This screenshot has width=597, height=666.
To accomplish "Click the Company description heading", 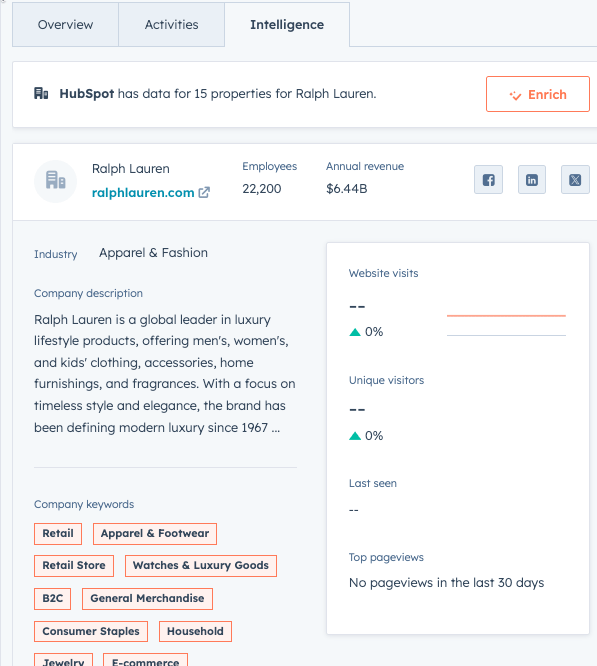I will [88, 293].
